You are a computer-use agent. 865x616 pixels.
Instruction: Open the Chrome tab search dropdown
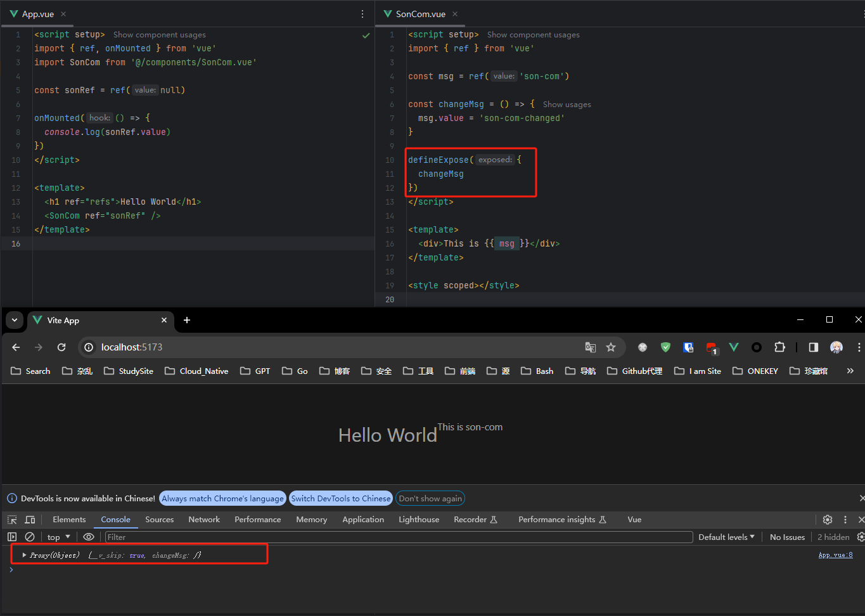[x=15, y=320]
